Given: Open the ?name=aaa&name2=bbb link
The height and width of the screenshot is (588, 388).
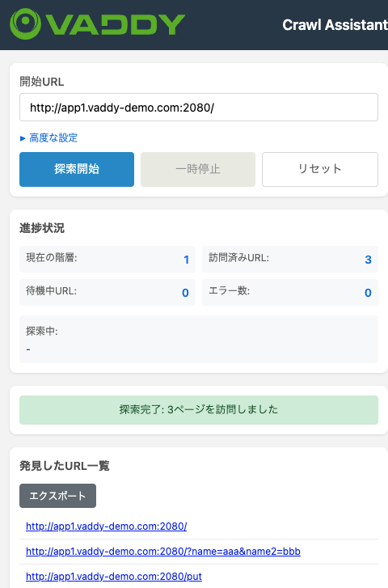Looking at the screenshot, I should (163, 552).
